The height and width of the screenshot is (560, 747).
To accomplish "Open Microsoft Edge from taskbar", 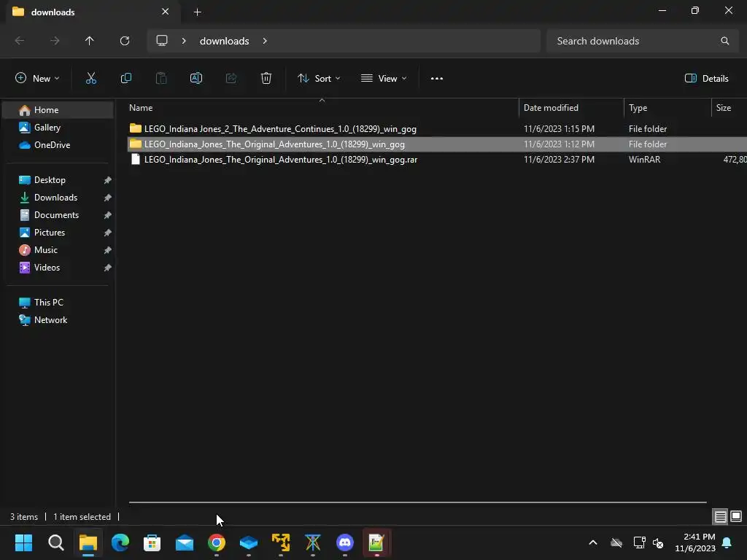I will point(120,542).
